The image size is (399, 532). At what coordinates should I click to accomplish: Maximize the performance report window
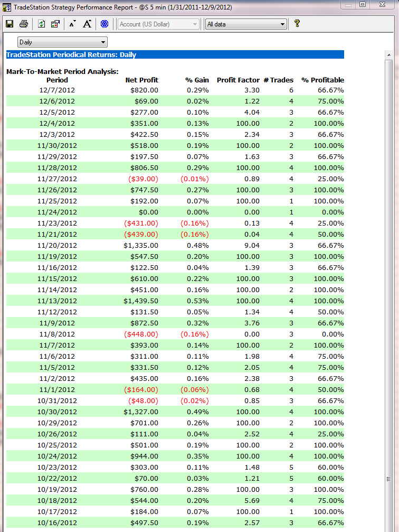[x=363, y=4]
